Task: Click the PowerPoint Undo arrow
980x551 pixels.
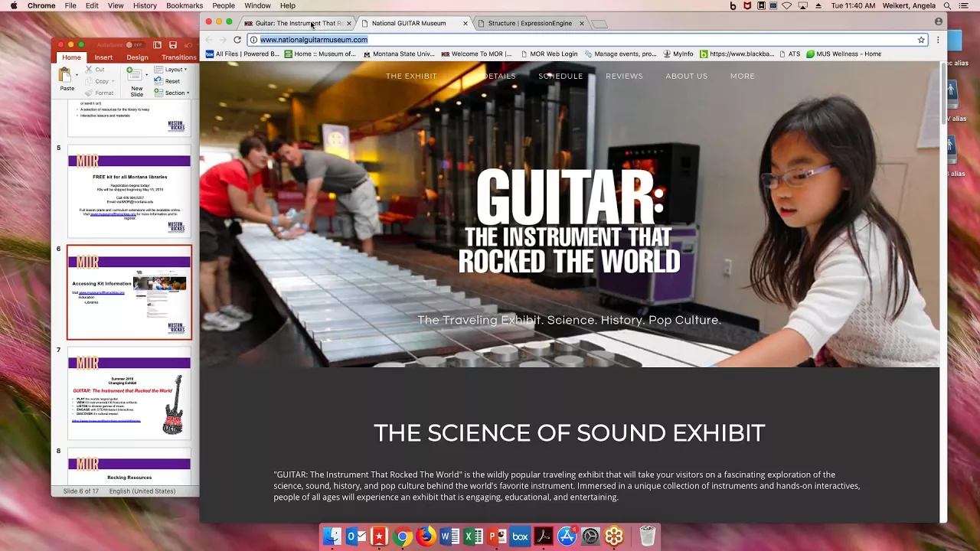Action: pos(188,45)
